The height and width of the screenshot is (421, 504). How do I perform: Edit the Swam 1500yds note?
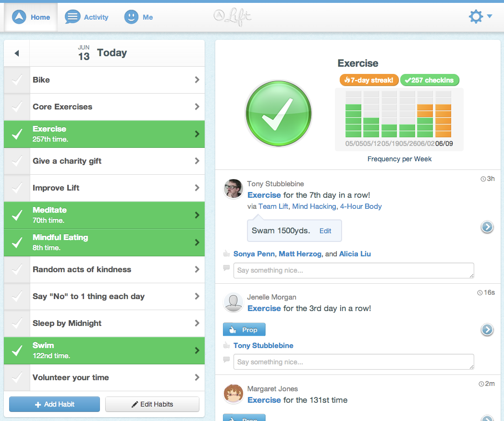pyautogui.click(x=325, y=231)
